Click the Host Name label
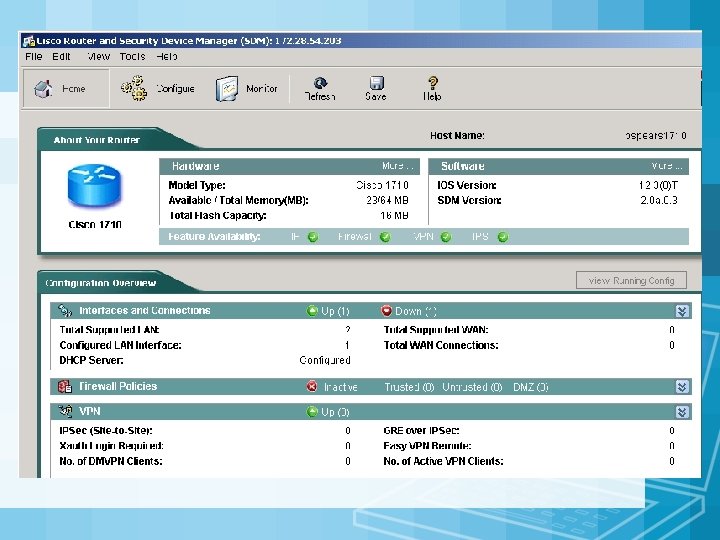Screen dimensions: 720x540 [x=457, y=135]
